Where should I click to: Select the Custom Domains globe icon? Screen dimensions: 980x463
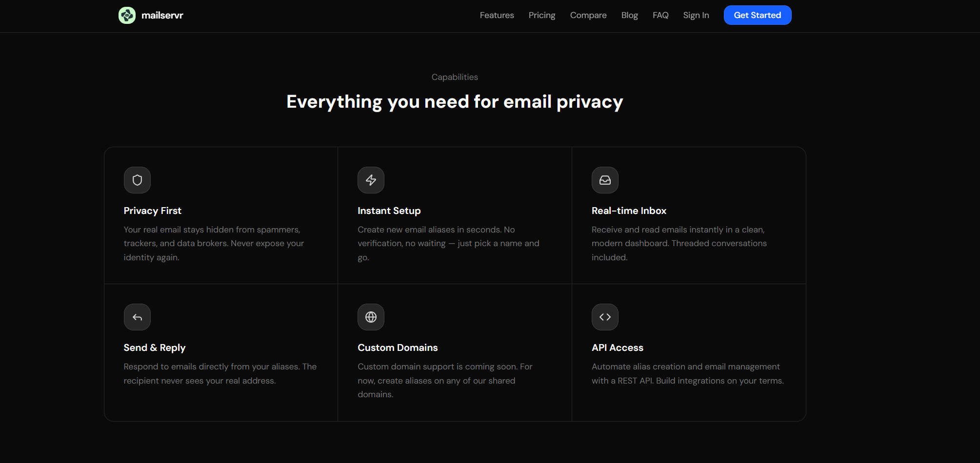(x=371, y=317)
